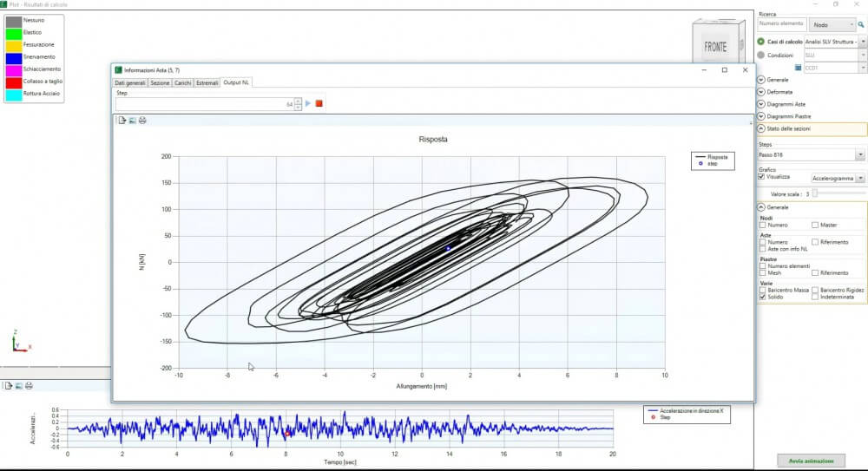This screenshot has width=868, height=471.
Task: Enable the Piastre Riferimento checkbox
Action: point(815,273)
